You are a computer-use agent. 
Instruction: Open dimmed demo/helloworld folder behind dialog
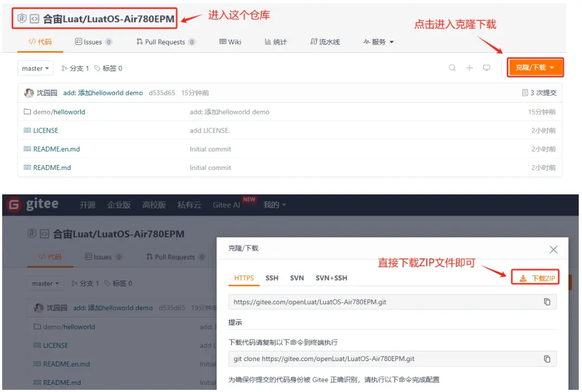(69, 327)
